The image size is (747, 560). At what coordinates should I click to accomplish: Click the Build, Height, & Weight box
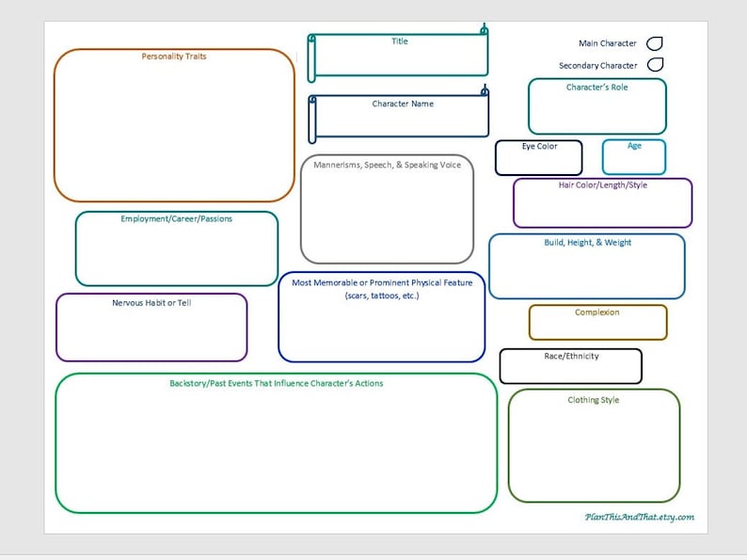pyautogui.click(x=587, y=266)
